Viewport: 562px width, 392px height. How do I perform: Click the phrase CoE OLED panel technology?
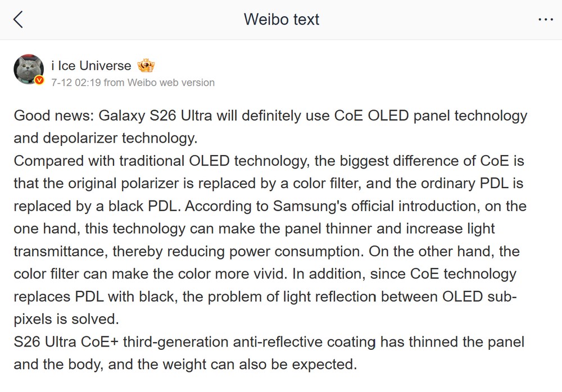[x=431, y=116]
